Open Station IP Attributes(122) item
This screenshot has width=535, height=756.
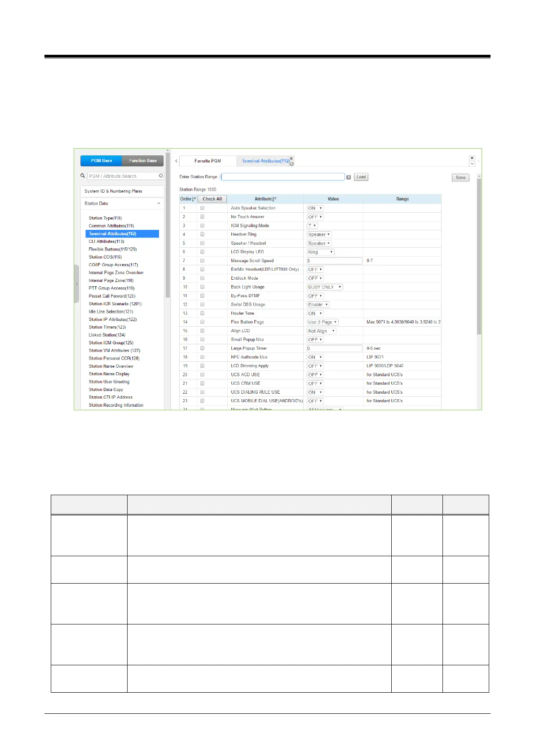113,320
